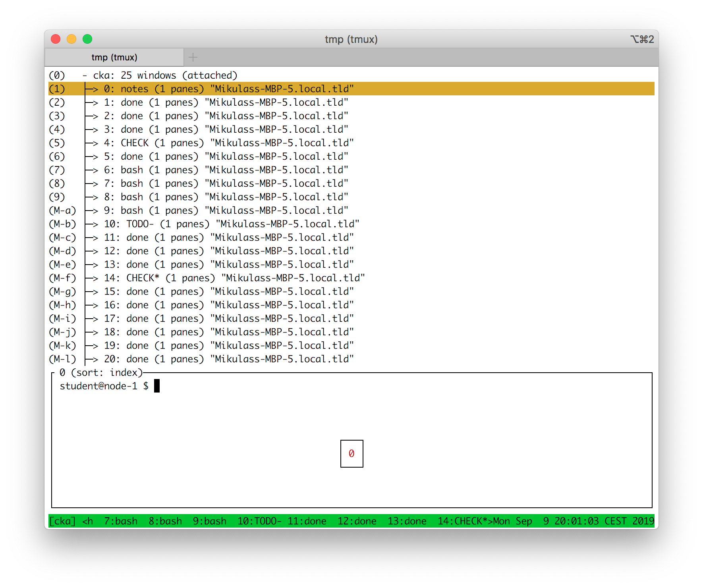Click '<h' overflow marker in status bar
Viewport: 703px width, 588px height.
[x=87, y=521]
